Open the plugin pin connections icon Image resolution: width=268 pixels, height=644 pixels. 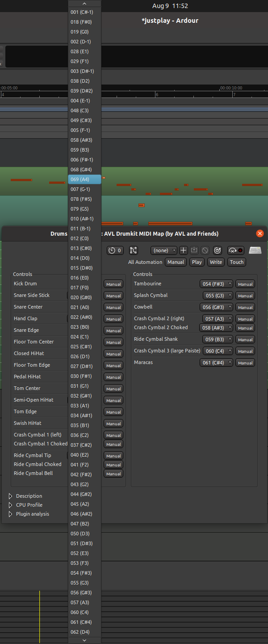pos(133,250)
